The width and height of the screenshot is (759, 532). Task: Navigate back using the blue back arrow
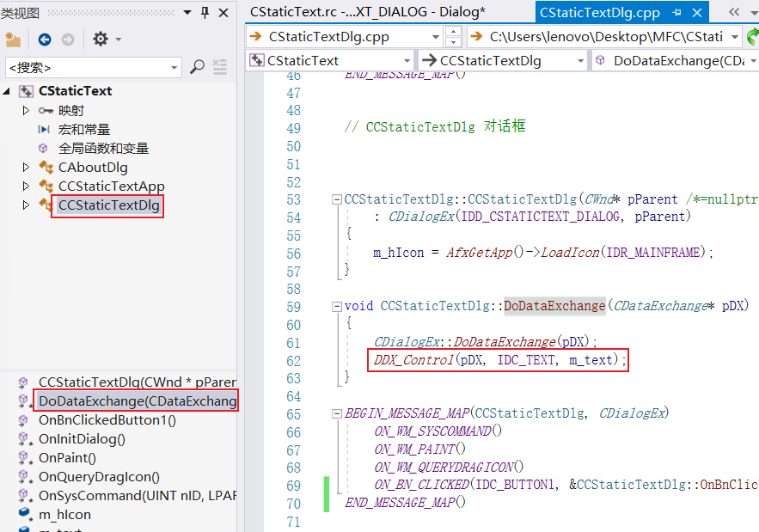pyautogui.click(x=44, y=40)
